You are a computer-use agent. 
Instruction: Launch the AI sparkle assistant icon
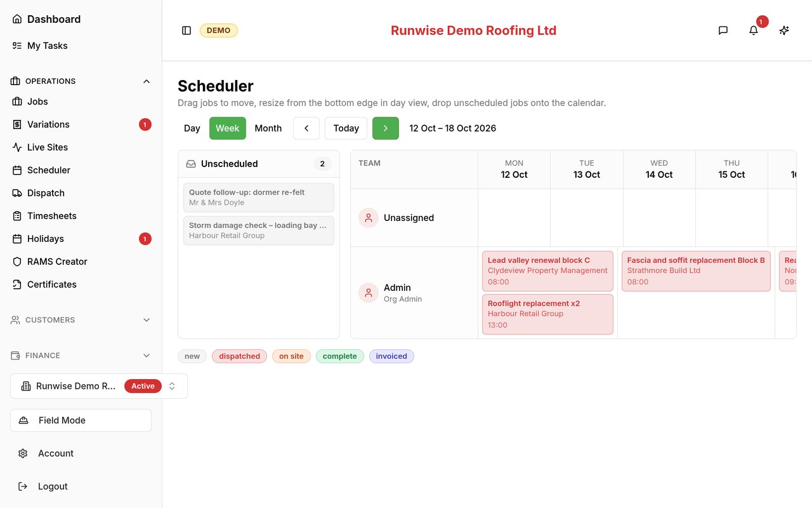784,30
